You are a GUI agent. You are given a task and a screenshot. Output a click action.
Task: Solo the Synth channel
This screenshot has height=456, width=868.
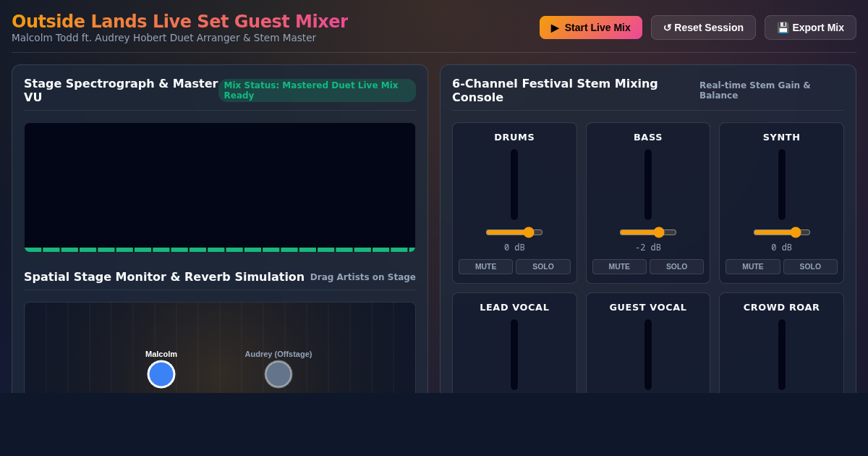[x=810, y=266]
